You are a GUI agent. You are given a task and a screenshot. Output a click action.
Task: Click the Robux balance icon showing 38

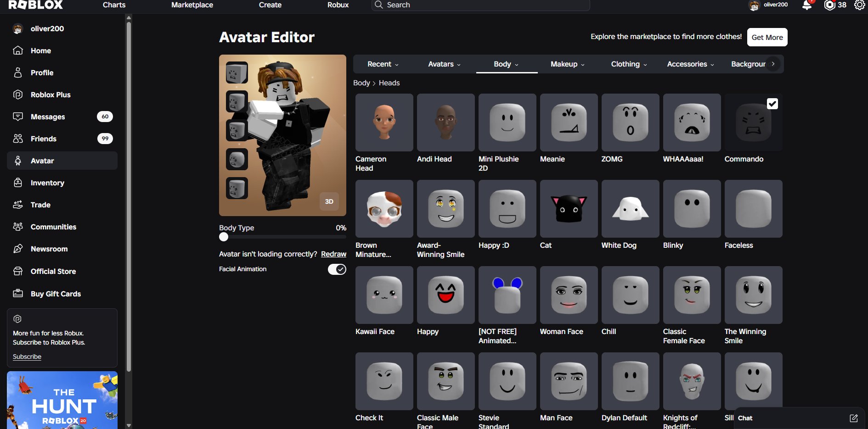point(829,5)
